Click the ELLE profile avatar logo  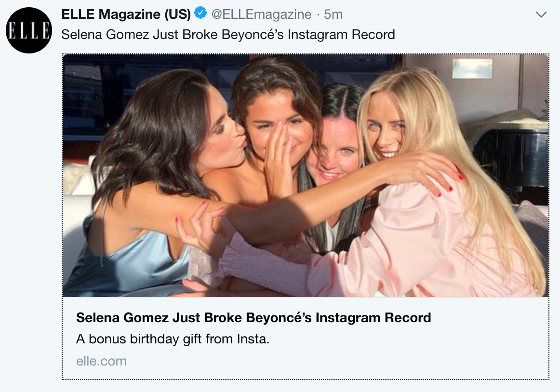click(x=29, y=30)
